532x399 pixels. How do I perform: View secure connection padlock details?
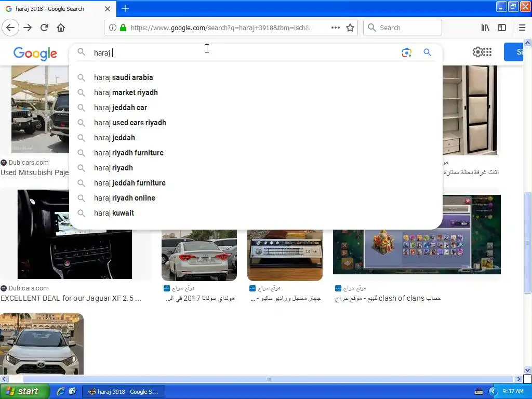pos(123,28)
